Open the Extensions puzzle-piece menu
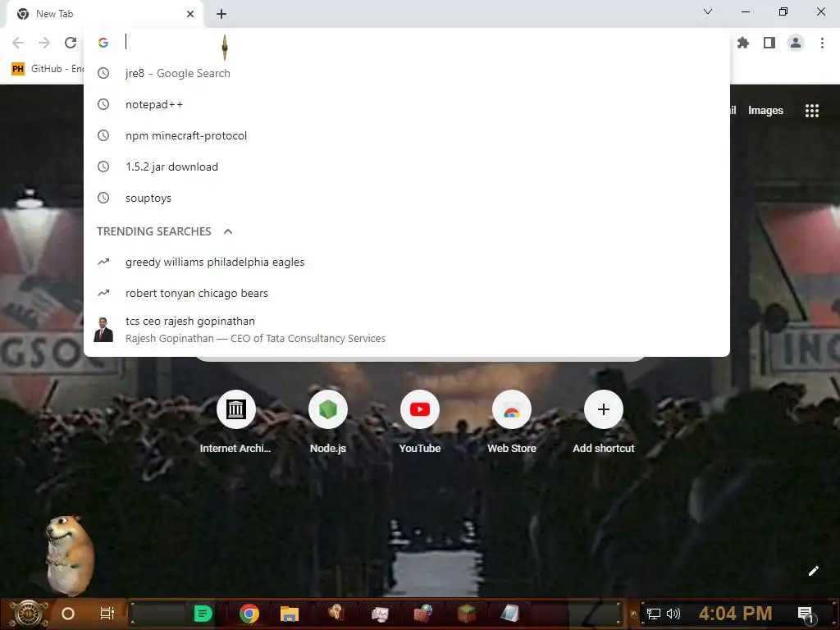The image size is (840, 630). tap(743, 43)
